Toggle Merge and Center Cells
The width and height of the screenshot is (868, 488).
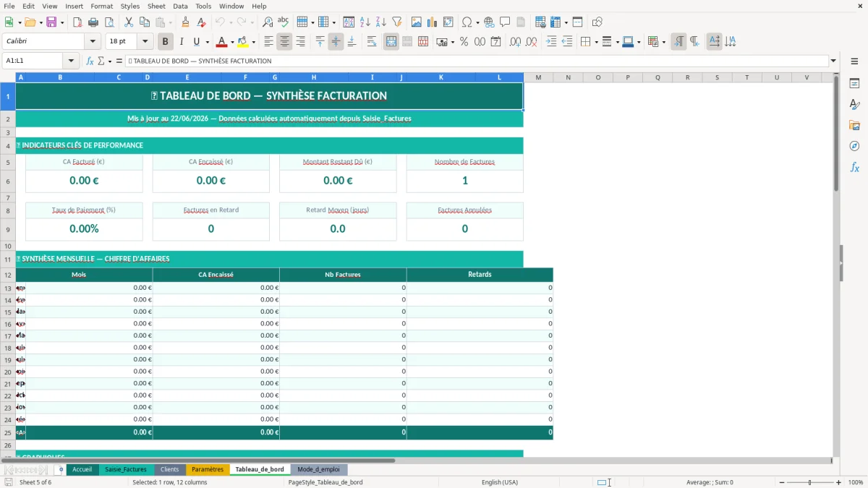pyautogui.click(x=391, y=42)
